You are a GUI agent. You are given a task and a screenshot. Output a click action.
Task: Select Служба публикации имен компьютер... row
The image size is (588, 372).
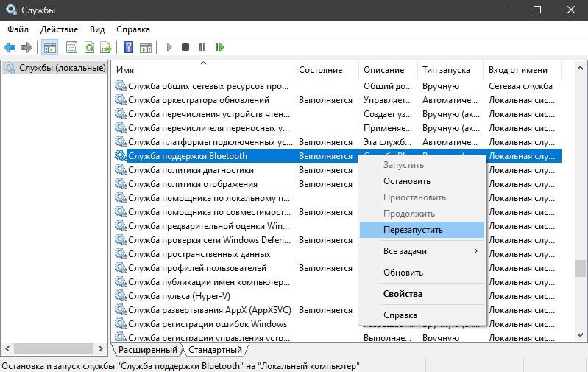[235, 282]
